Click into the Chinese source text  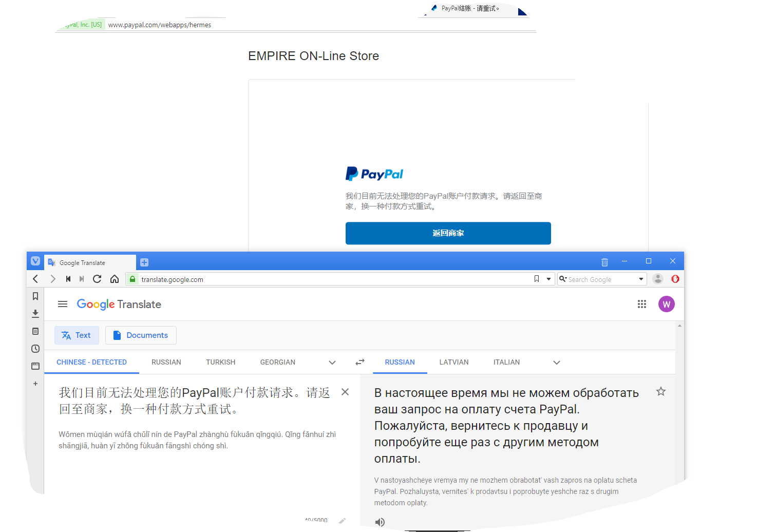[x=194, y=401]
